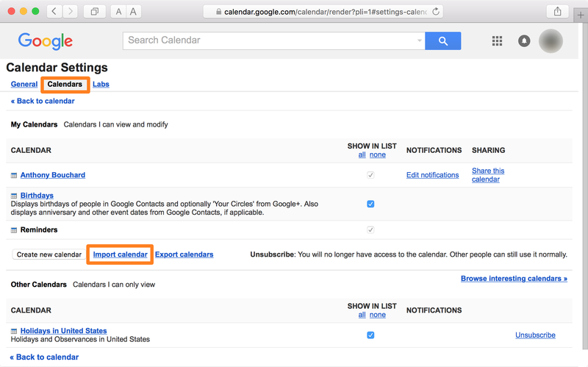588x367 pixels.
Task: Click the lock icon in address bar
Action: [x=218, y=12]
